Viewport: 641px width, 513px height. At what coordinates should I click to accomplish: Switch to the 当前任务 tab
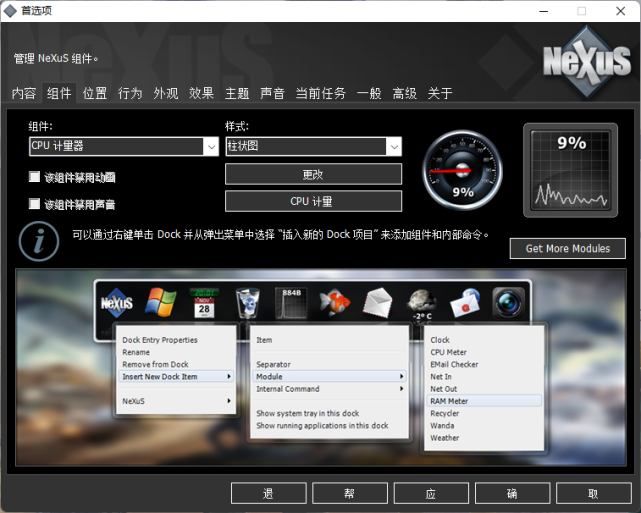pos(320,93)
